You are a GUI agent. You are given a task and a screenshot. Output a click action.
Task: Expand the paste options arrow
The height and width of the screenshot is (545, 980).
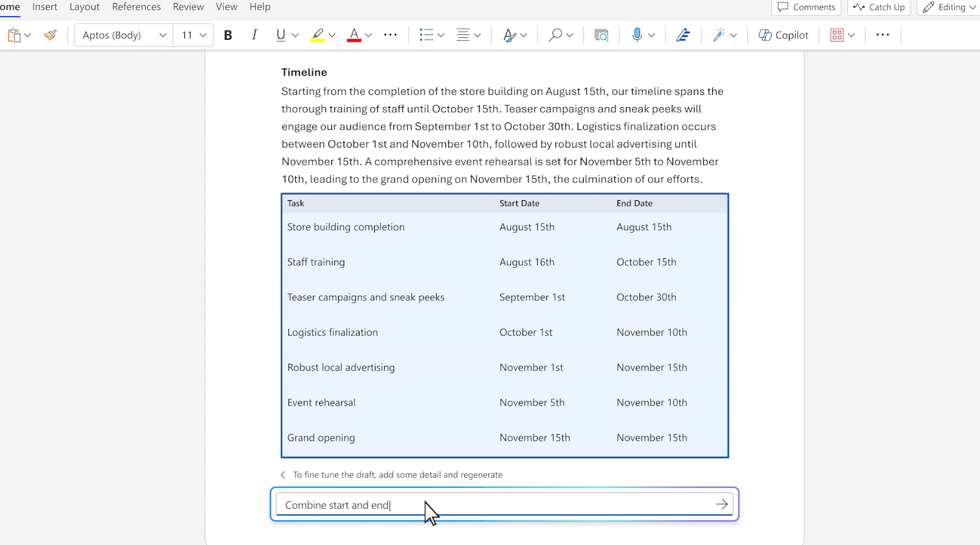pyautogui.click(x=28, y=36)
